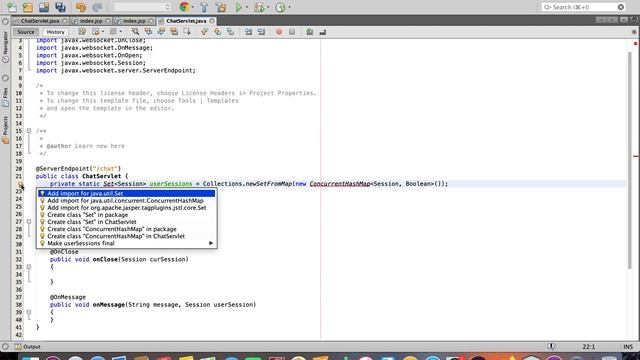The image size is (640, 360).
Task: Choose Make userSessions final hint
Action: 127,243
